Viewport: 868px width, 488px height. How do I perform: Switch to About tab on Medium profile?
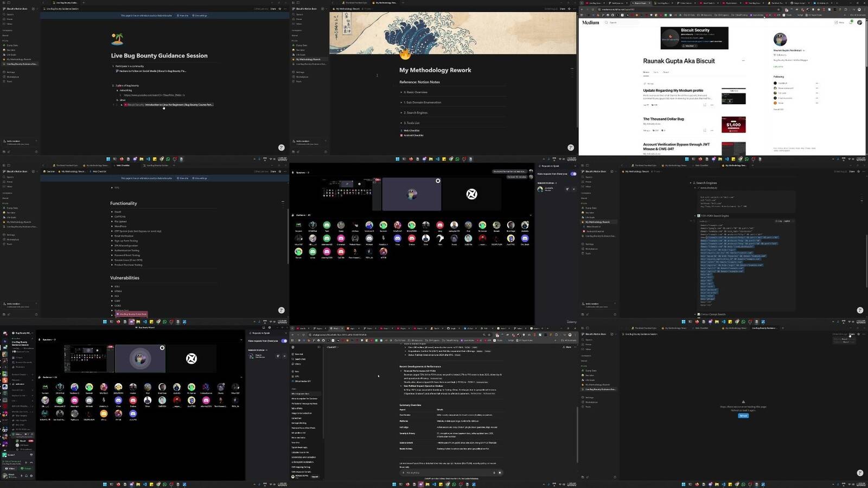click(x=666, y=72)
